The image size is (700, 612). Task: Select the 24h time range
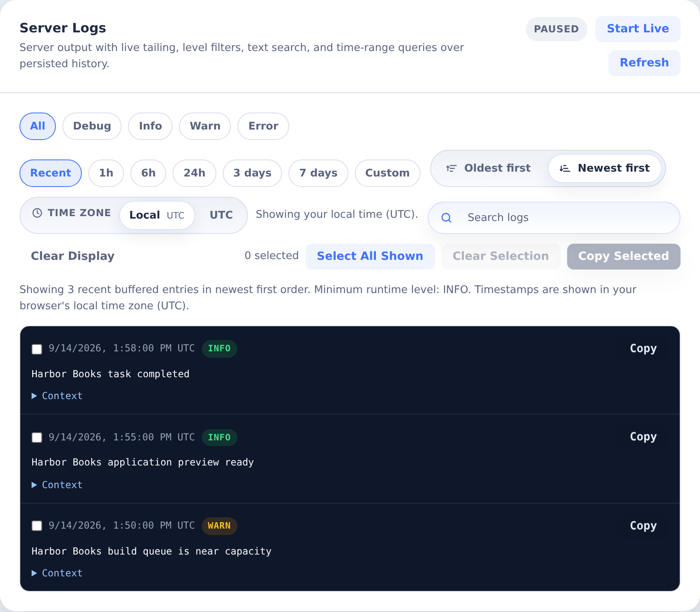coord(194,173)
